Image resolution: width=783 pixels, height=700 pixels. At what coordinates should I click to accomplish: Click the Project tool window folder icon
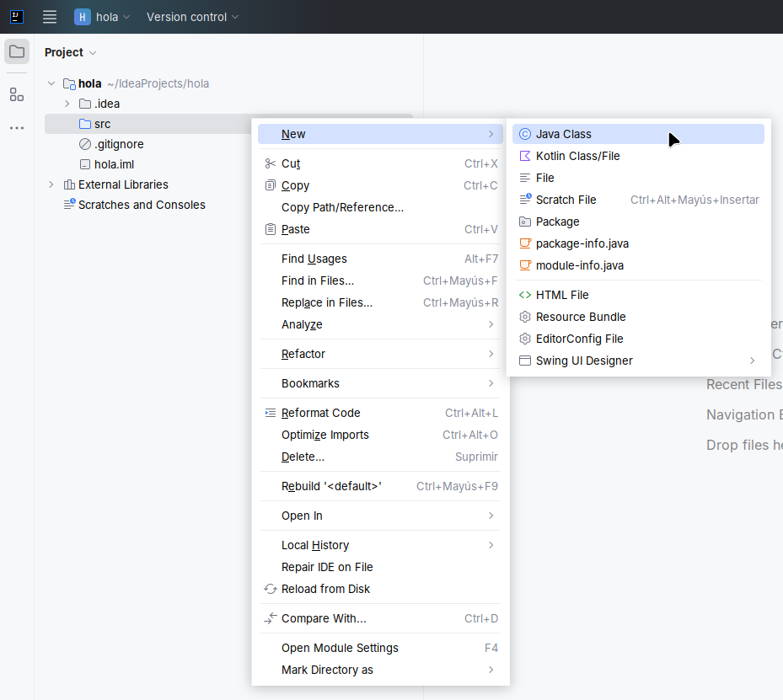[17, 51]
